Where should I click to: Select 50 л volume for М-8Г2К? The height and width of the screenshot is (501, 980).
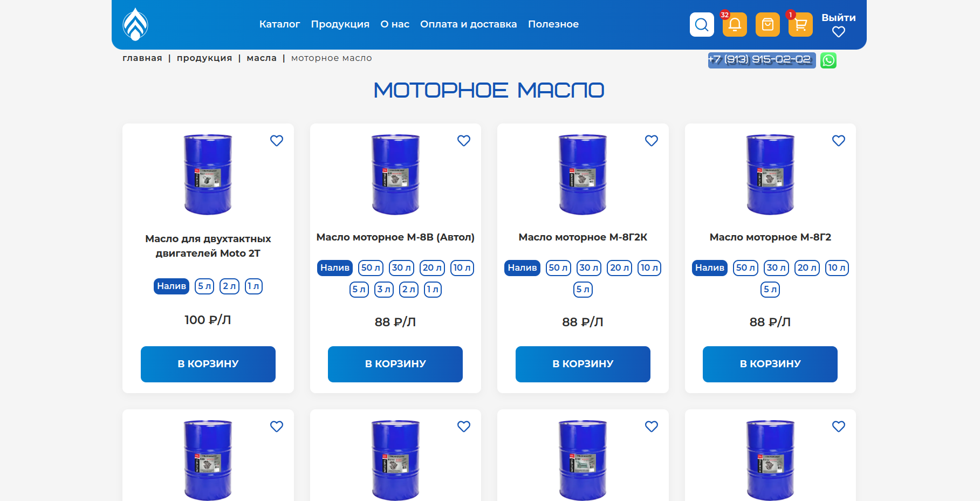tap(558, 268)
